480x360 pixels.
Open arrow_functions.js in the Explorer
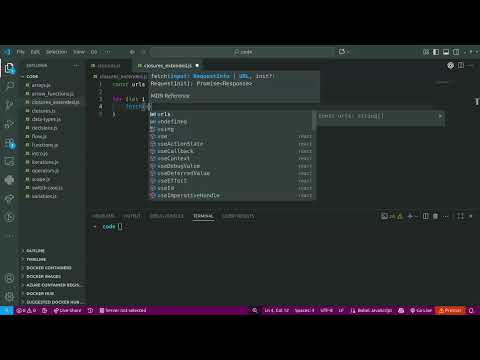[x=53, y=94]
